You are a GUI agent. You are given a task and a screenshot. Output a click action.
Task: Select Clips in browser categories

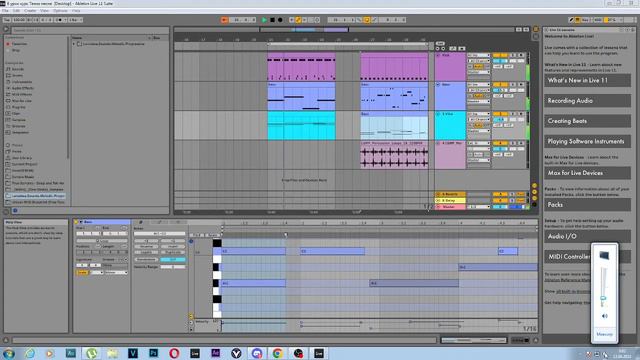coord(16,113)
